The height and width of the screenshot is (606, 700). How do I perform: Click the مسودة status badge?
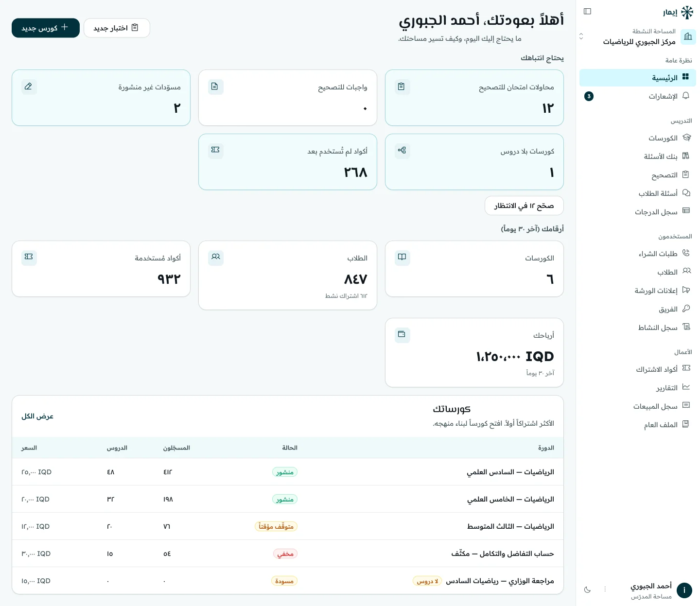(284, 581)
